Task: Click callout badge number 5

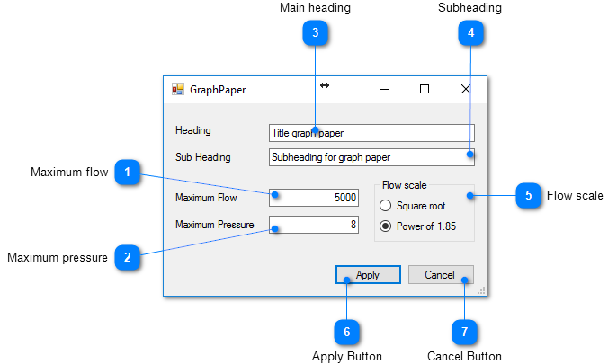Action: point(528,195)
